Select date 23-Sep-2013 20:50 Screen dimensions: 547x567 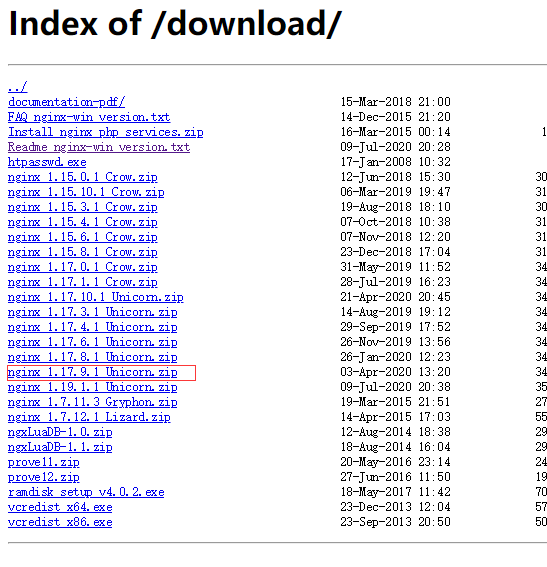coord(396,522)
